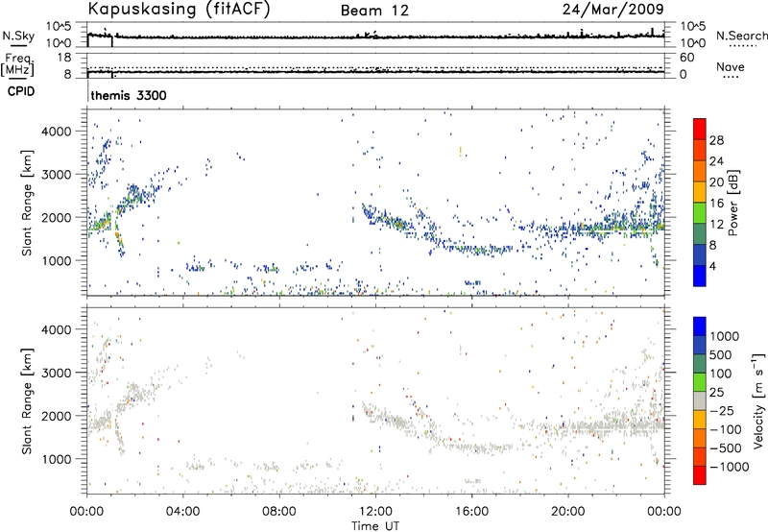The image size is (768, 532).
Task: Click the '12:00' time tick label
Action: [x=375, y=512]
